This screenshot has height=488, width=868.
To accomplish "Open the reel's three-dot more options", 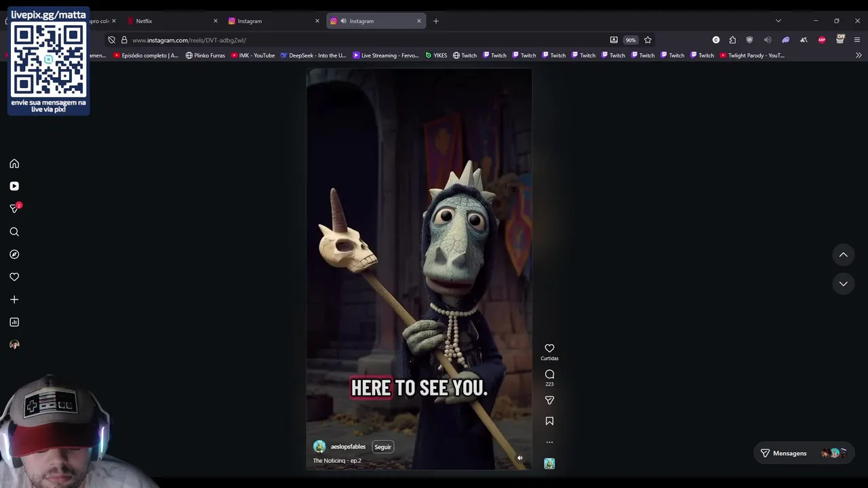I will coord(549,442).
